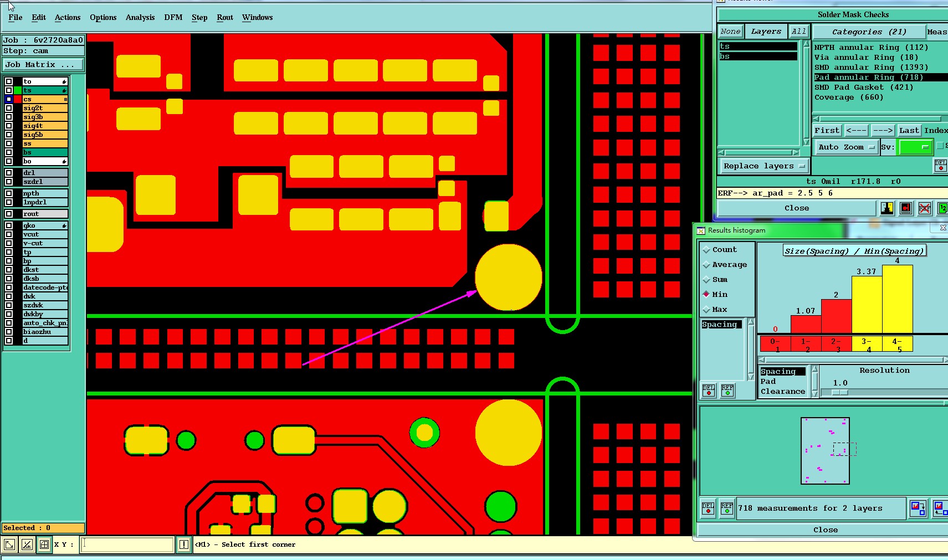Open the Step menu
948x560 pixels.
point(199,18)
